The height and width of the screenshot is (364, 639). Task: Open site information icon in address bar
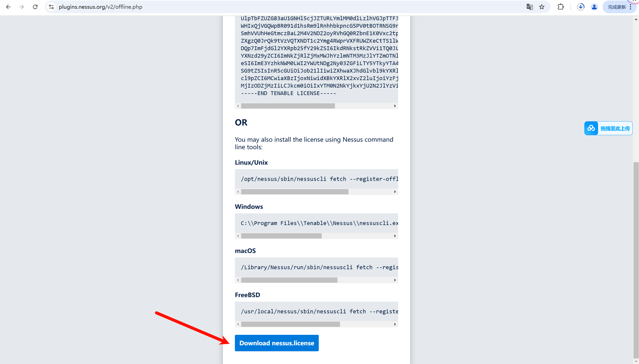point(51,7)
